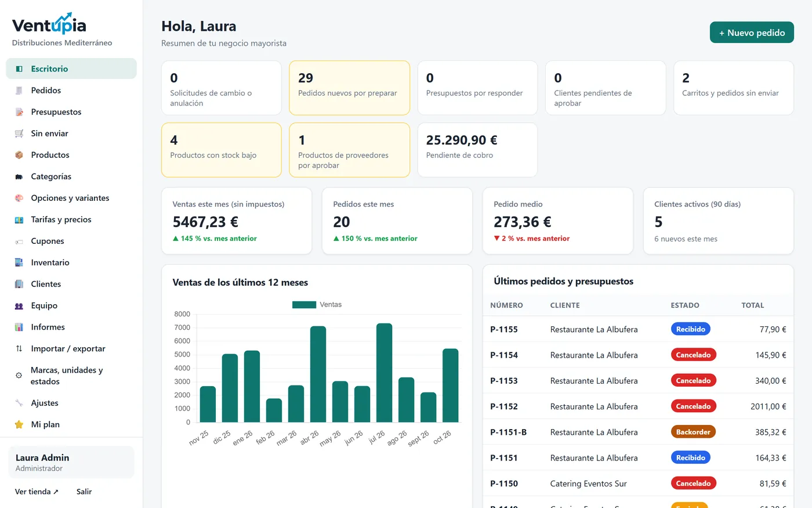Click the Ajustes wrench icon
Screen dimensions: 812x508
coord(19,403)
